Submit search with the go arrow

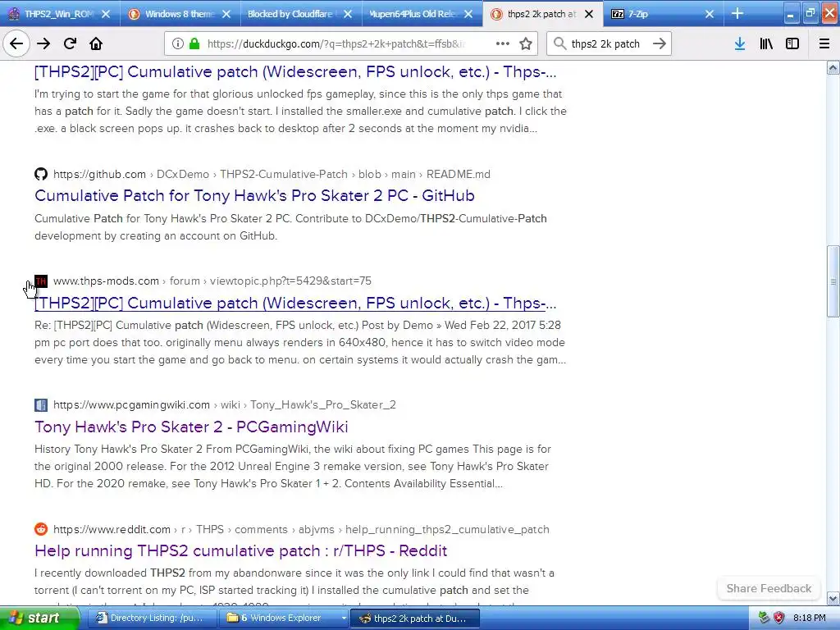(660, 43)
